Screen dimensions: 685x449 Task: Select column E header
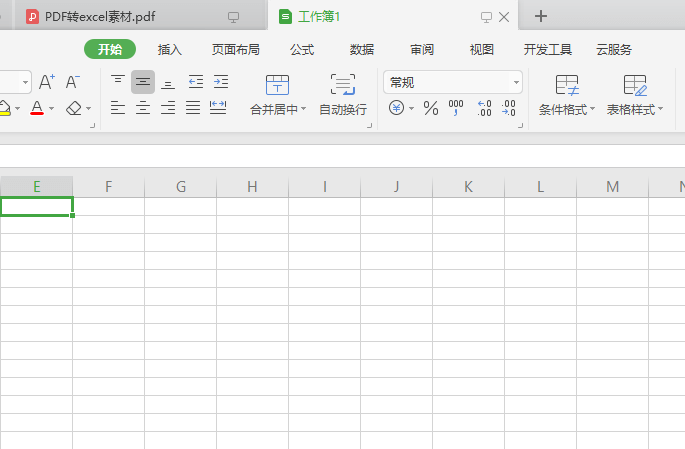(x=37, y=187)
